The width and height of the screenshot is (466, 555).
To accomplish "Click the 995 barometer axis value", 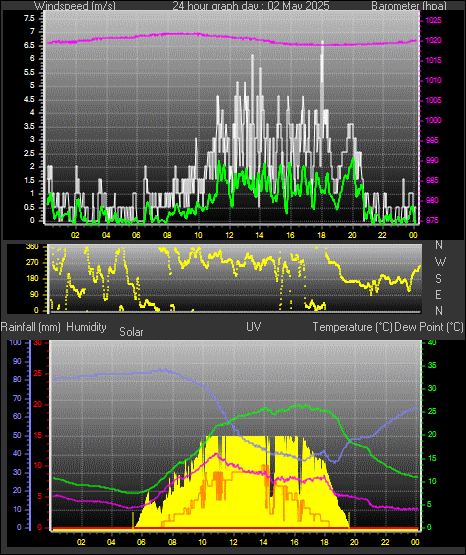I will point(432,140).
